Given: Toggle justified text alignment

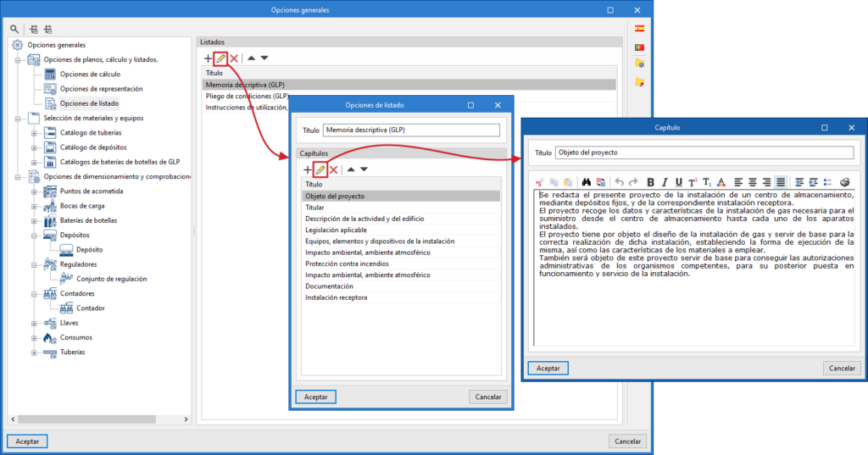Looking at the screenshot, I should coord(781,182).
